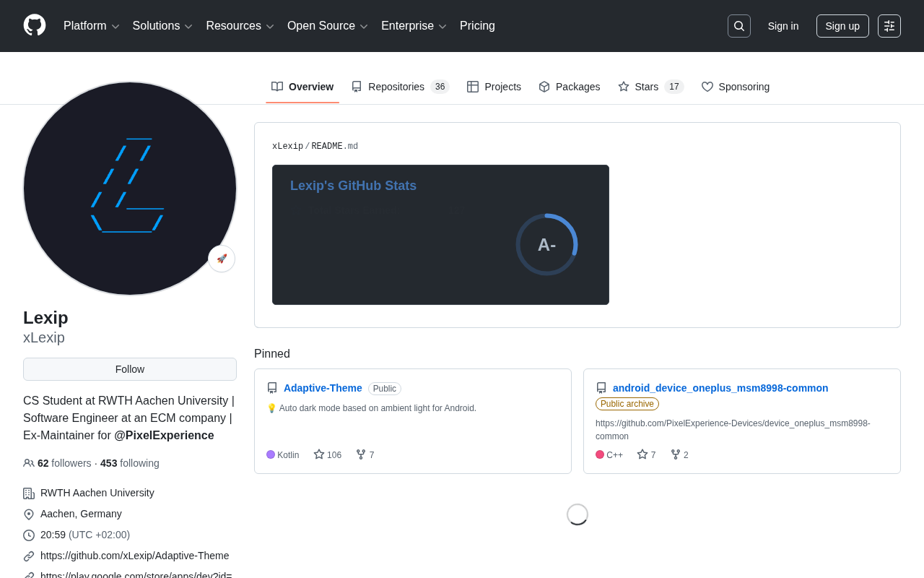924x578 pixels.
Task: Click the GitHub logo icon
Action: coord(35,25)
